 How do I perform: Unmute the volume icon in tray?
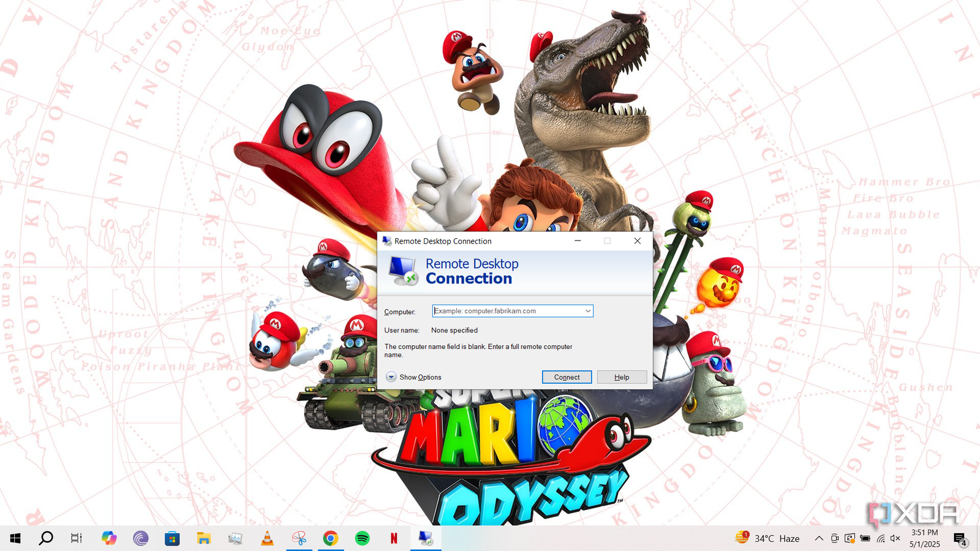tap(895, 538)
